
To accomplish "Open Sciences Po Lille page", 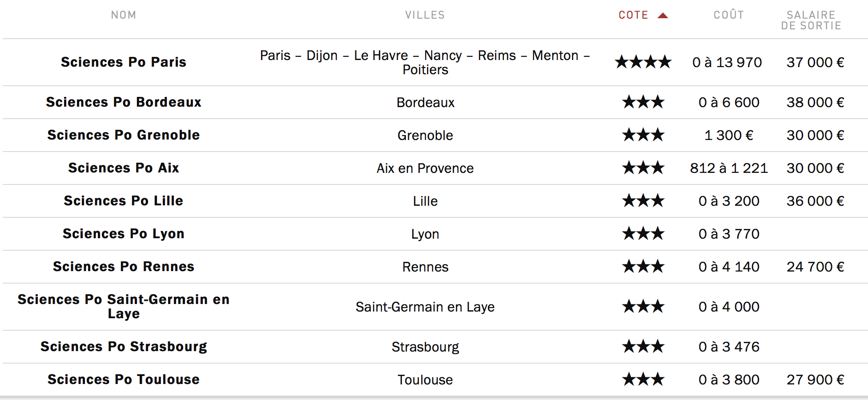I will point(124,201).
